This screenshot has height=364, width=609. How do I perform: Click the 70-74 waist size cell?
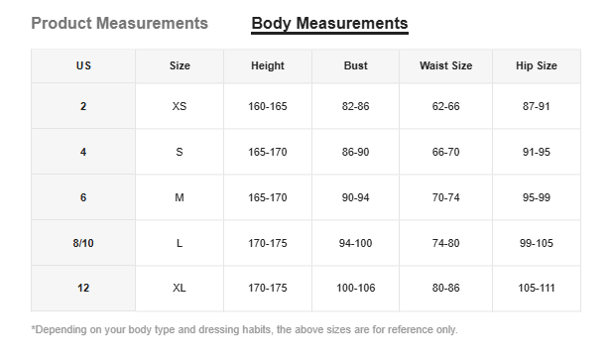[x=446, y=197]
